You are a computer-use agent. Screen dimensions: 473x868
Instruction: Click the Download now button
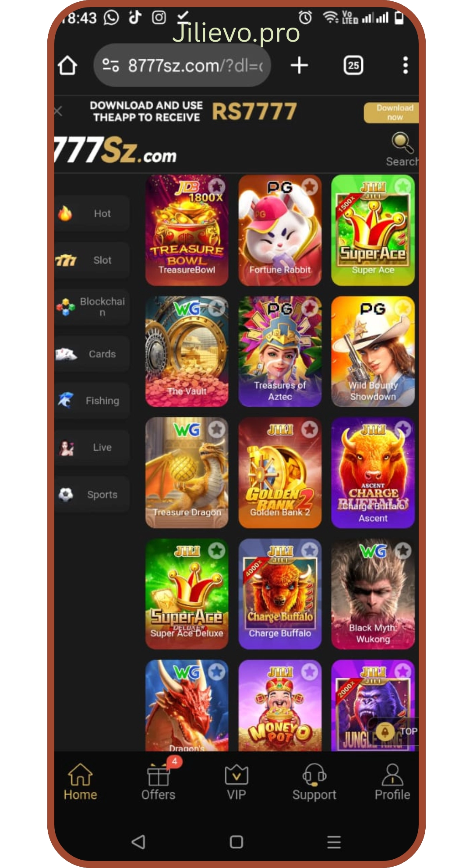point(391,113)
